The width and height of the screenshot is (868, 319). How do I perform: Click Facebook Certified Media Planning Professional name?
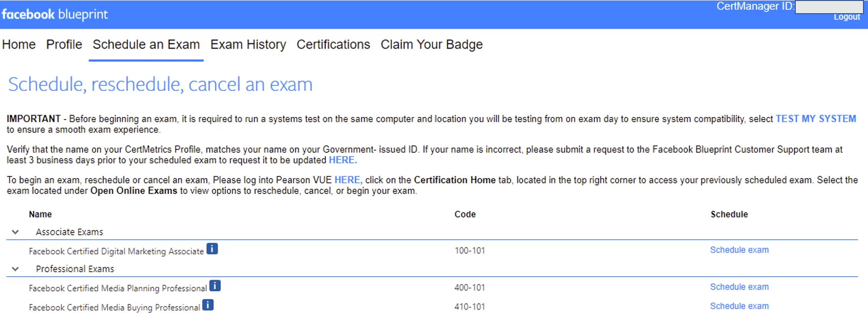pos(118,288)
